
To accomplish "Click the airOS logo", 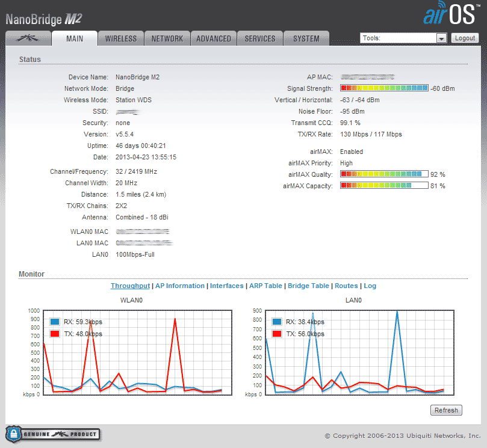I will pyautogui.click(x=451, y=13).
